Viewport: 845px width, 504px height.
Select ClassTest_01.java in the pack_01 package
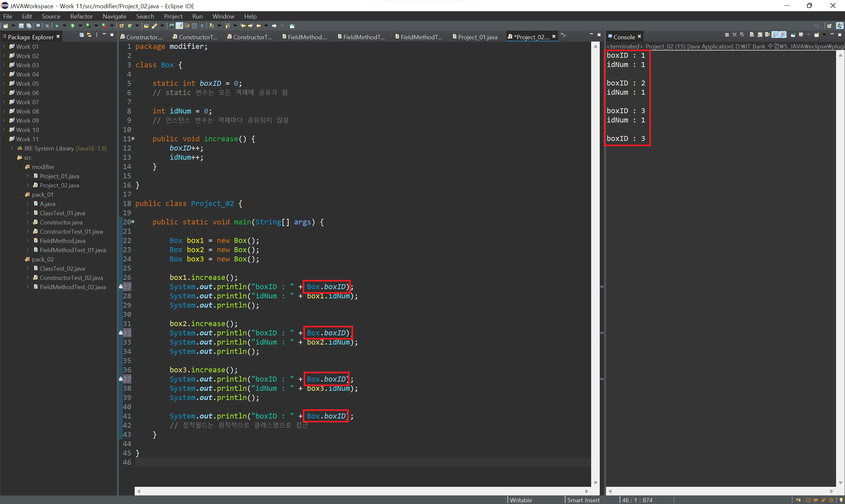[62, 213]
